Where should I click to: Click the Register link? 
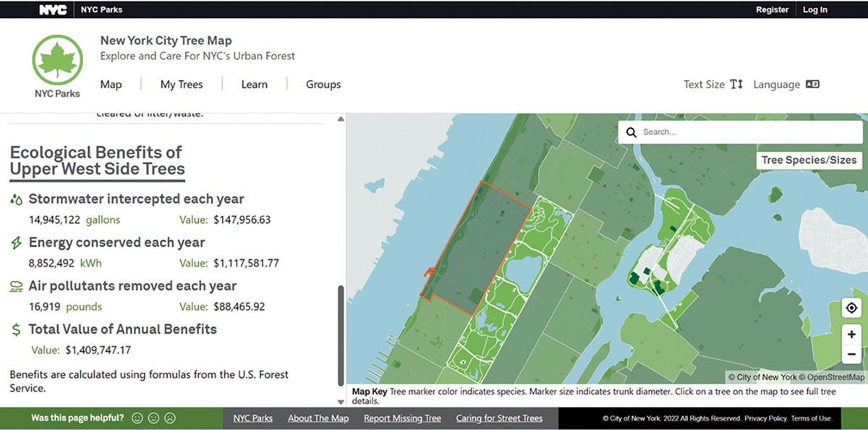(x=773, y=10)
